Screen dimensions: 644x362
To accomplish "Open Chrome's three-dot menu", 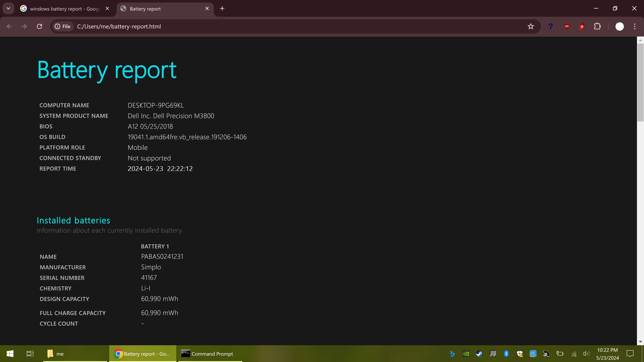I will (634, 26).
